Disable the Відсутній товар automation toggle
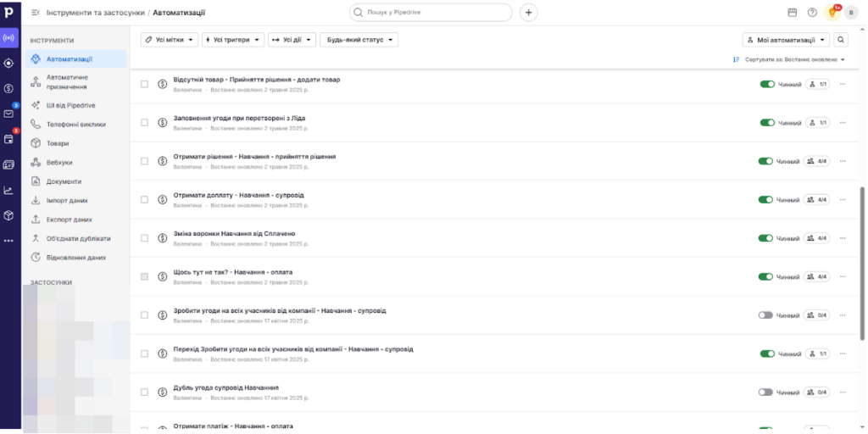Image resolution: width=868 pixels, height=434 pixels. pos(766,84)
